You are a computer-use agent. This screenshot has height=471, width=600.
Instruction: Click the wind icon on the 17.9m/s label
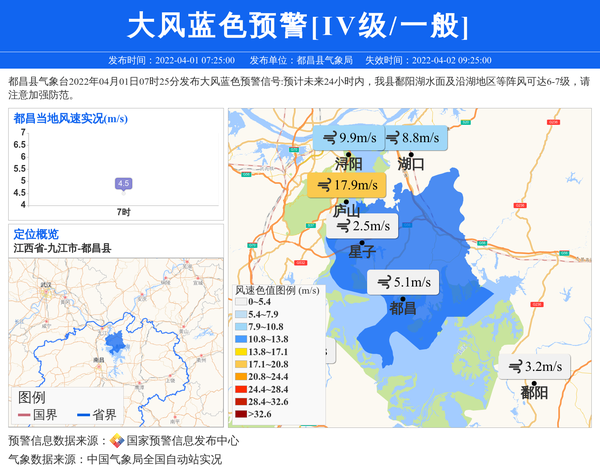pos(323,185)
